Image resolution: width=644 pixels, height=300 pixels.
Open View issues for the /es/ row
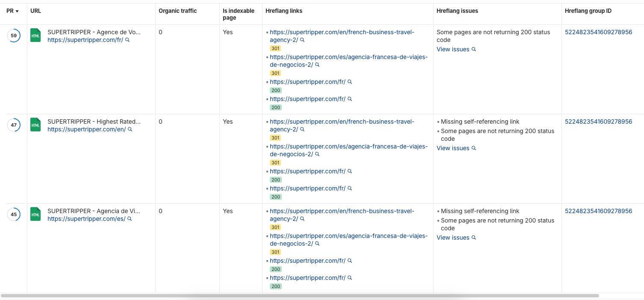click(453, 238)
